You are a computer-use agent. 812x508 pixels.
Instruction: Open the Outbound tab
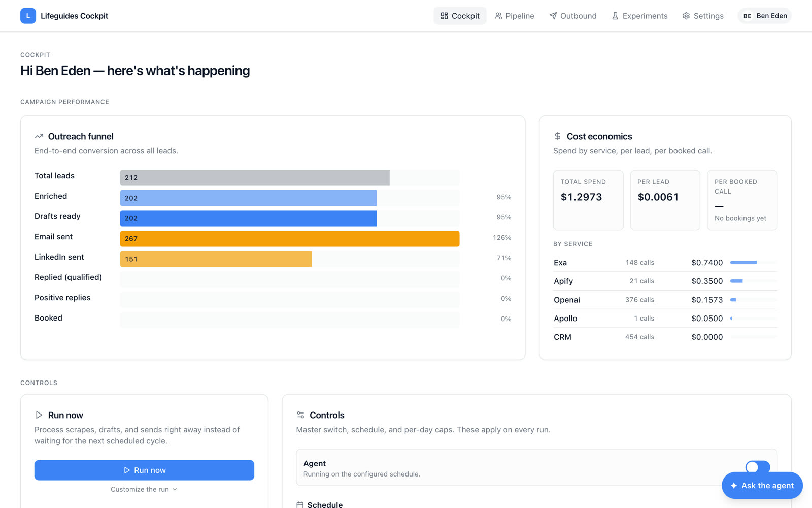coord(573,16)
